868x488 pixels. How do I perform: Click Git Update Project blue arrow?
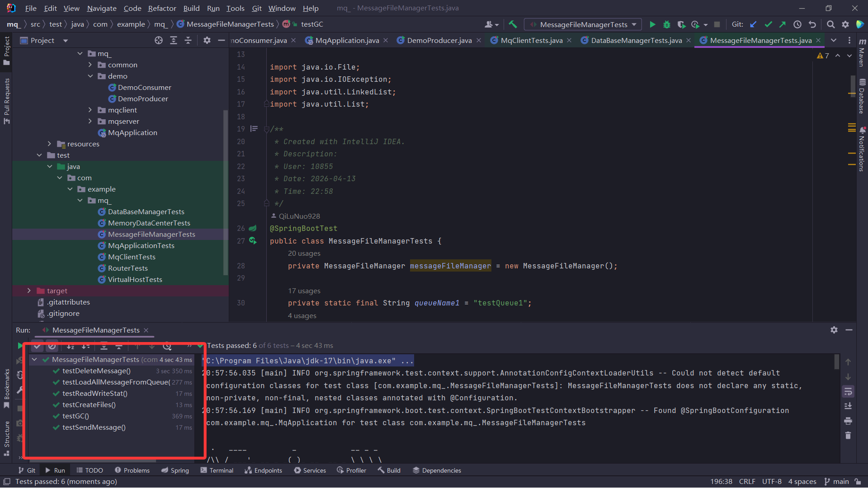coord(753,24)
